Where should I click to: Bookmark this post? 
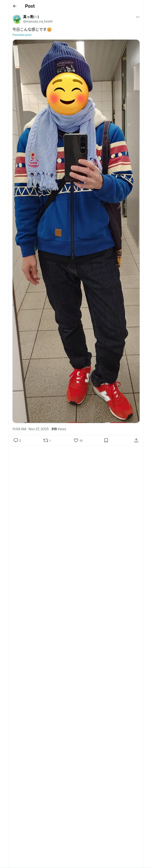(x=106, y=440)
